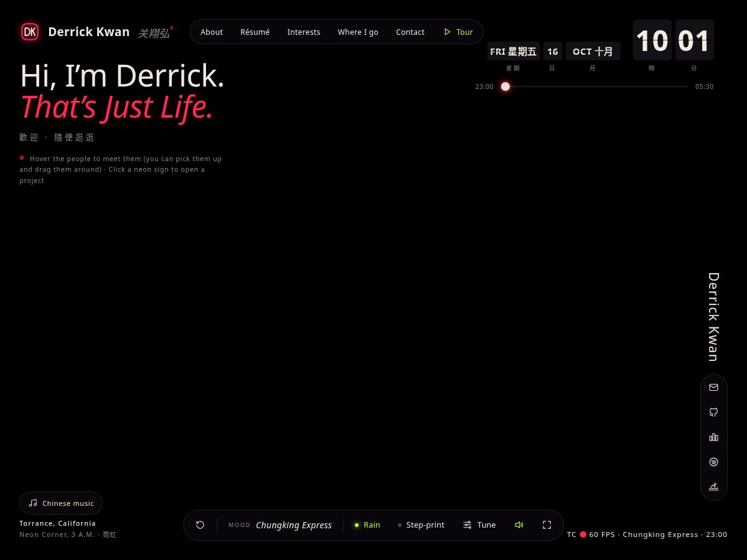Click the Neon Corner, 3 A.M. caption

coord(68,534)
